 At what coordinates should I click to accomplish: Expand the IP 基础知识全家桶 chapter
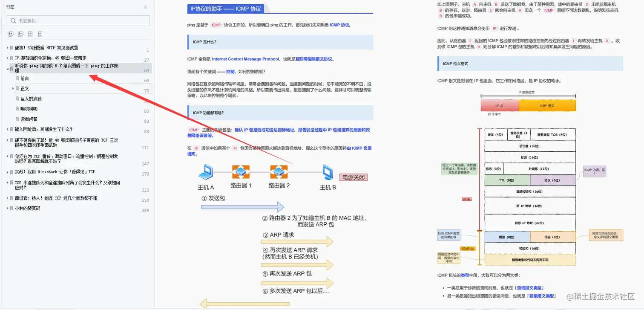click(x=7, y=58)
